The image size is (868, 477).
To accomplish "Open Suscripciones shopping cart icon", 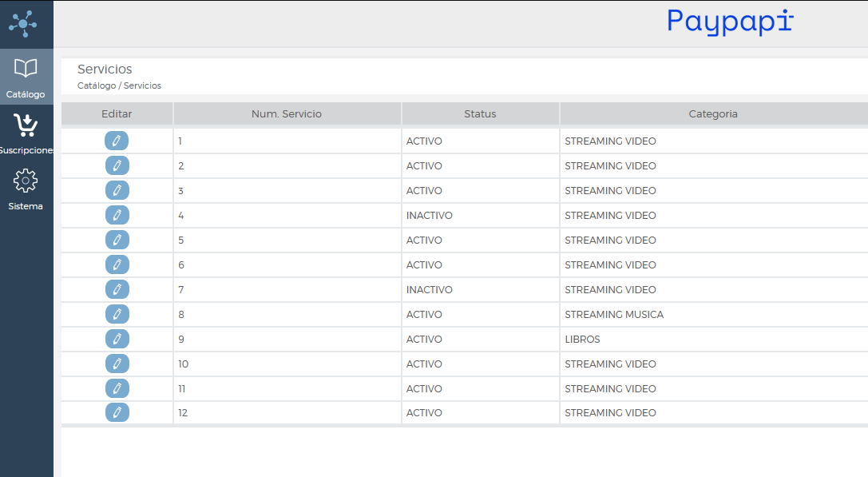I will (x=26, y=125).
